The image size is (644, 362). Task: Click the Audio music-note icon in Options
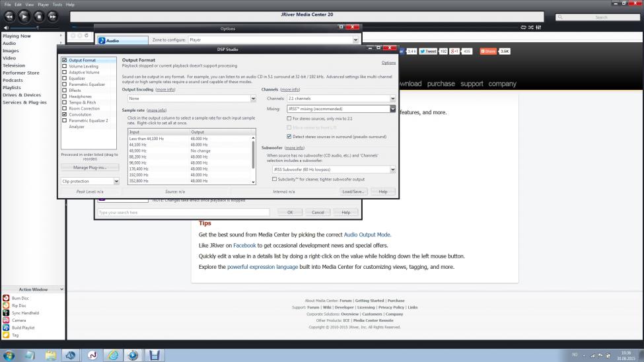(102, 41)
